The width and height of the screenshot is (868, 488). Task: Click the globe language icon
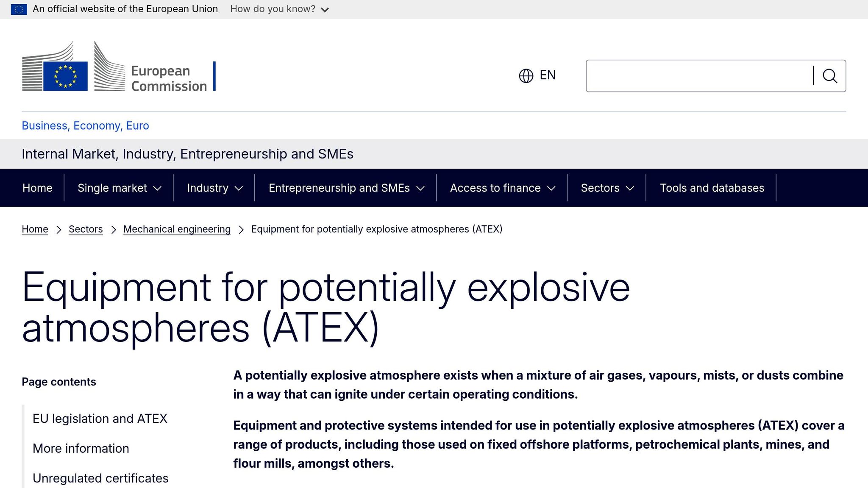[x=526, y=75]
